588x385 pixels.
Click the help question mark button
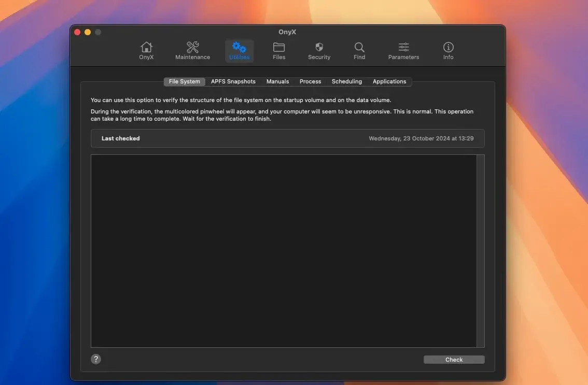click(x=95, y=359)
